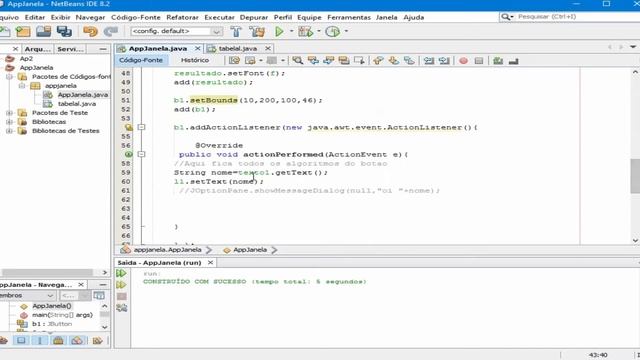Viewport: 640px width, 360px height.
Task: Click the red Start Macro Recording icon
Action: [463, 60]
